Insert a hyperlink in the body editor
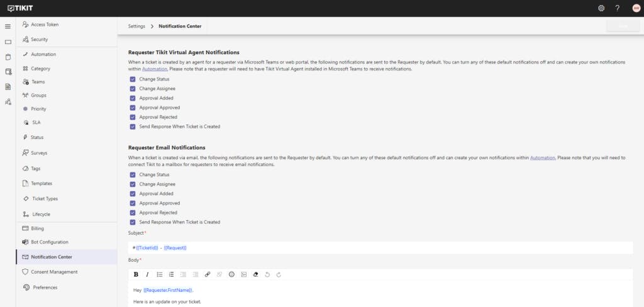The width and height of the screenshot is (644, 307). point(208,274)
